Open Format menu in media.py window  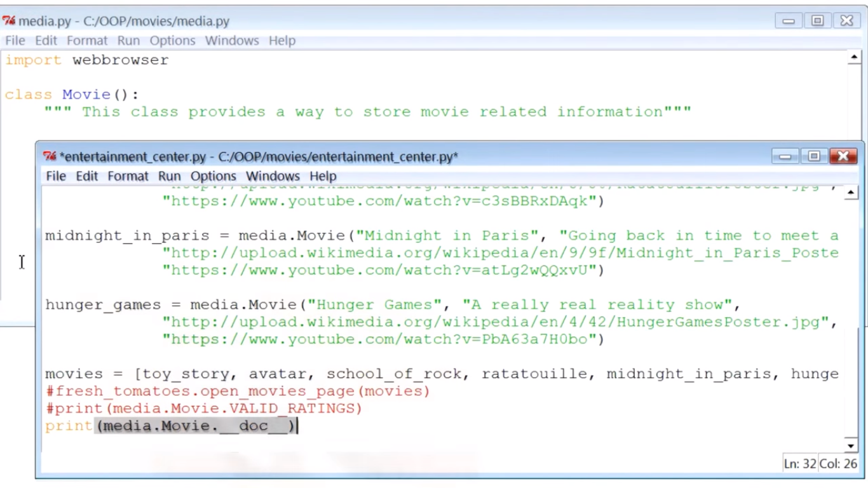point(87,41)
